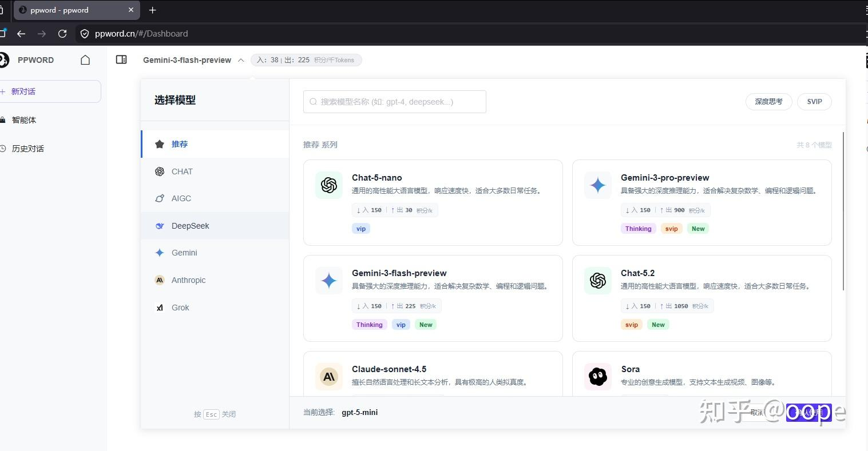This screenshot has width=868, height=451.
Task: Expand the Gemini-3-flash-preview model dropdown
Action: click(193, 60)
